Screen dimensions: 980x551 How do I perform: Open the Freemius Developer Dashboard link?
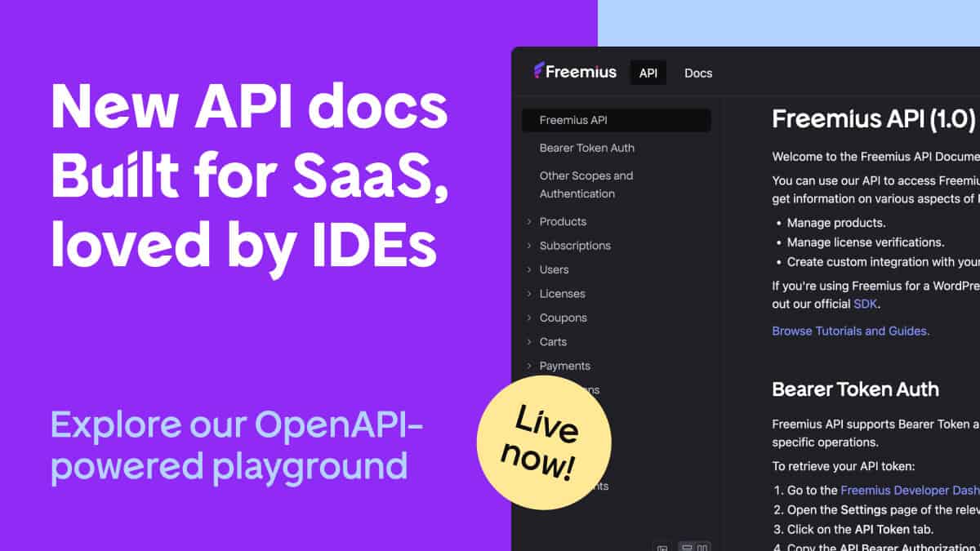[910, 491]
